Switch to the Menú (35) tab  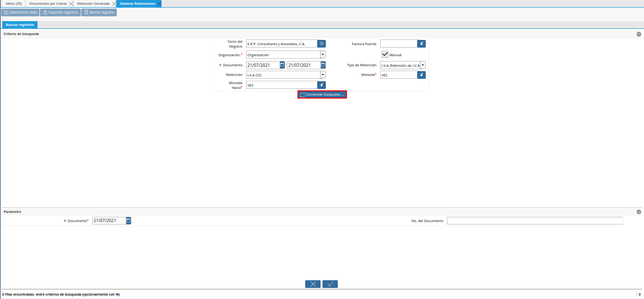point(13,3)
